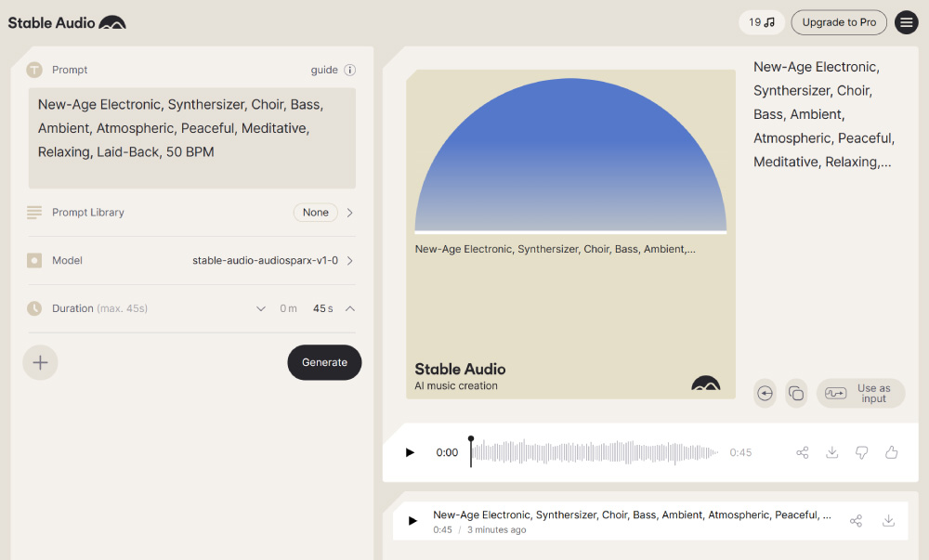Download the current track from player bar
The width and height of the screenshot is (929, 560).
coord(832,452)
